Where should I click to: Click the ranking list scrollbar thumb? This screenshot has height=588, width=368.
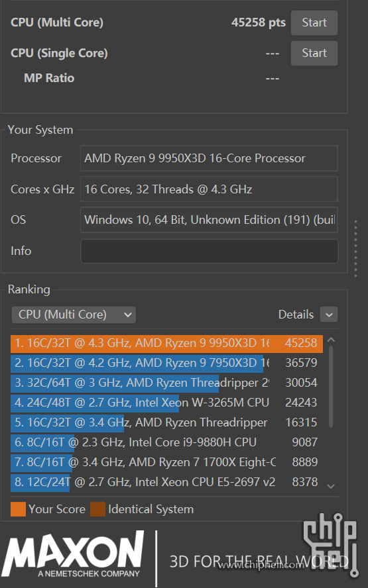coord(331,387)
